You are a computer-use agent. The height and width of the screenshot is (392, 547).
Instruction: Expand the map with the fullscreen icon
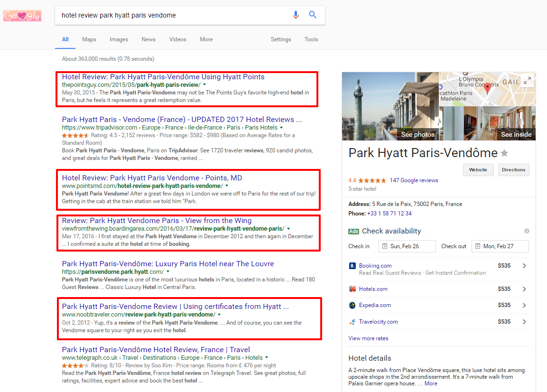(x=527, y=80)
